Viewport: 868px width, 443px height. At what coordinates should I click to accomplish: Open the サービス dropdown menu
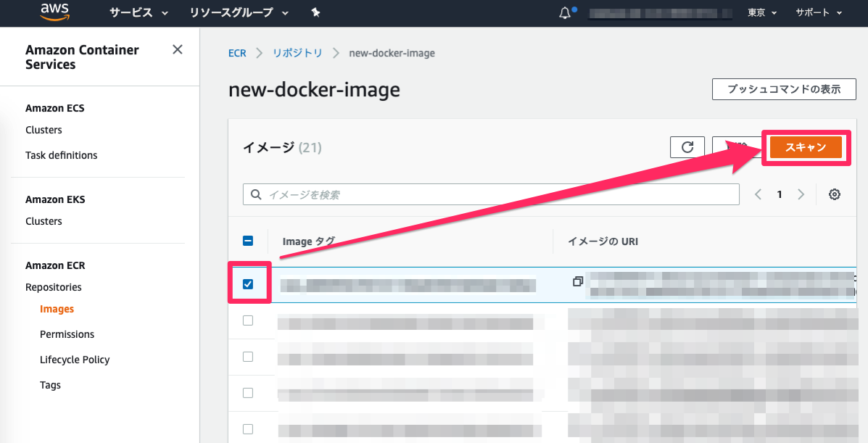point(139,13)
